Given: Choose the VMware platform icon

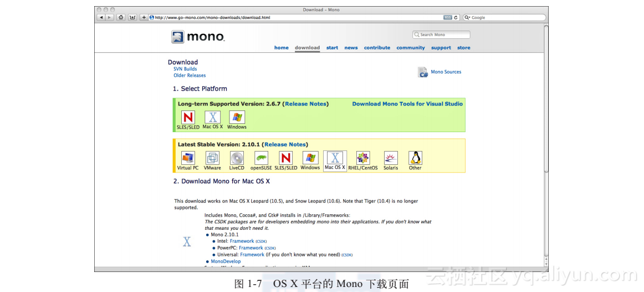Looking at the screenshot, I should point(212,158).
